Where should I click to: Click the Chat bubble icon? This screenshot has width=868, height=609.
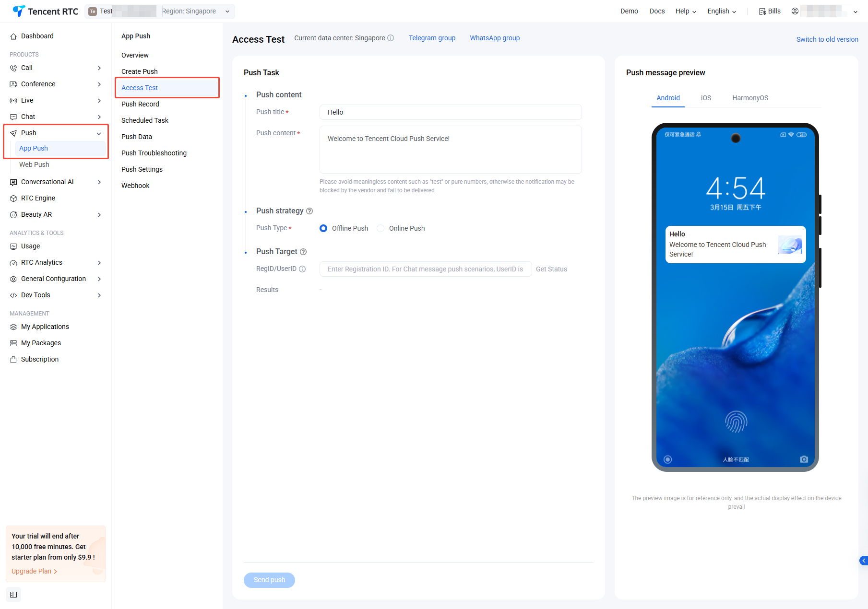pyautogui.click(x=13, y=117)
